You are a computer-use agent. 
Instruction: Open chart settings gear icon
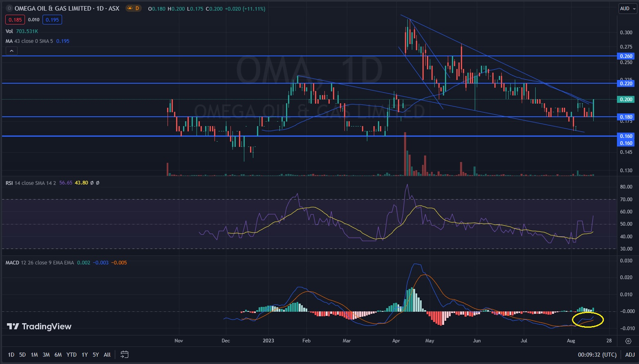pos(628,341)
